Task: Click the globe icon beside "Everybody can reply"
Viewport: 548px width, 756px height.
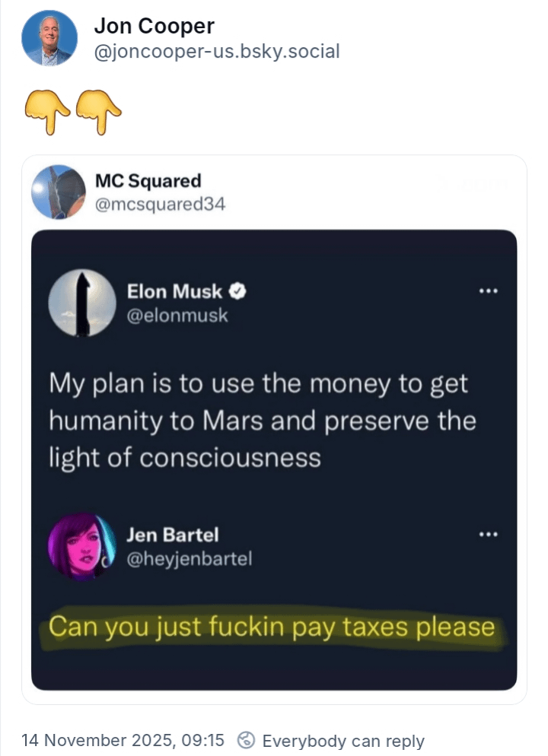Action: coord(246,740)
